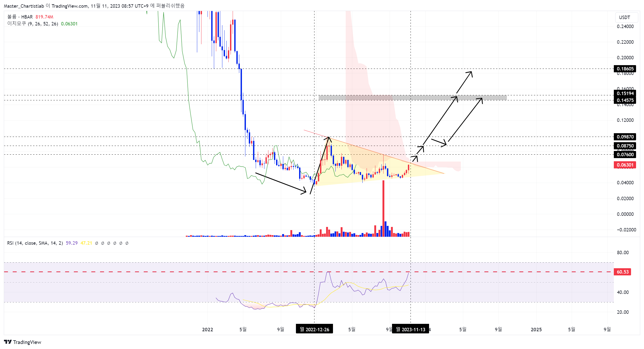Click the green Ichimoku value 0.06301
644x349 pixels.
[x=69, y=24]
